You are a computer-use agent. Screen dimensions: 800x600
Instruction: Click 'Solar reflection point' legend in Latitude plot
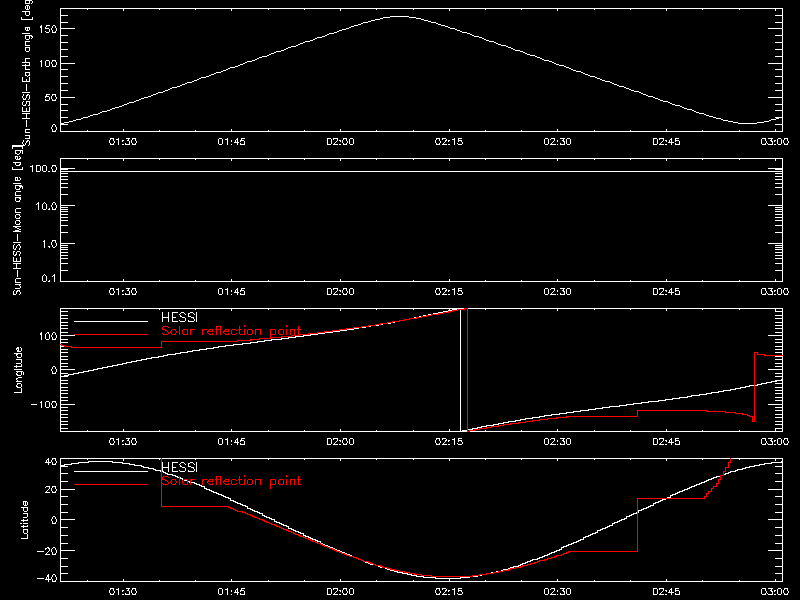tap(231, 481)
